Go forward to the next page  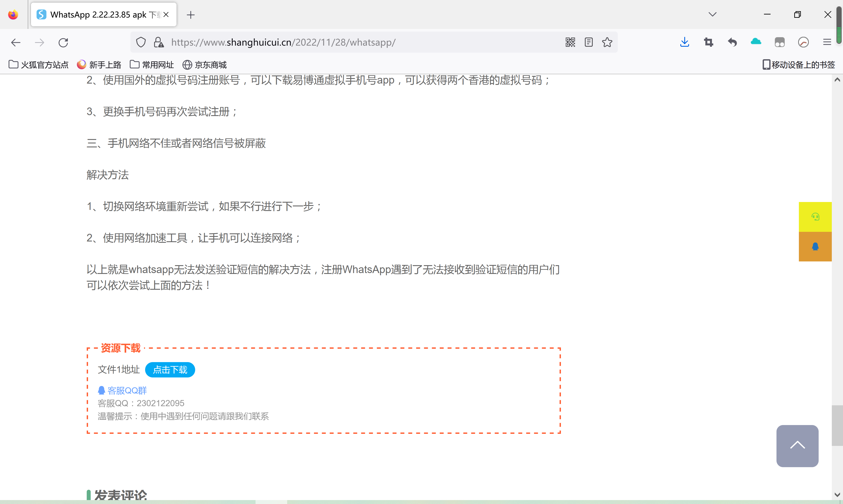[40, 43]
